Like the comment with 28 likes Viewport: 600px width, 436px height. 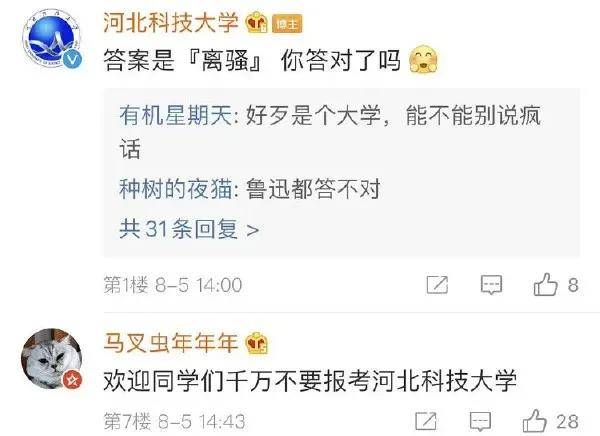coord(535,421)
